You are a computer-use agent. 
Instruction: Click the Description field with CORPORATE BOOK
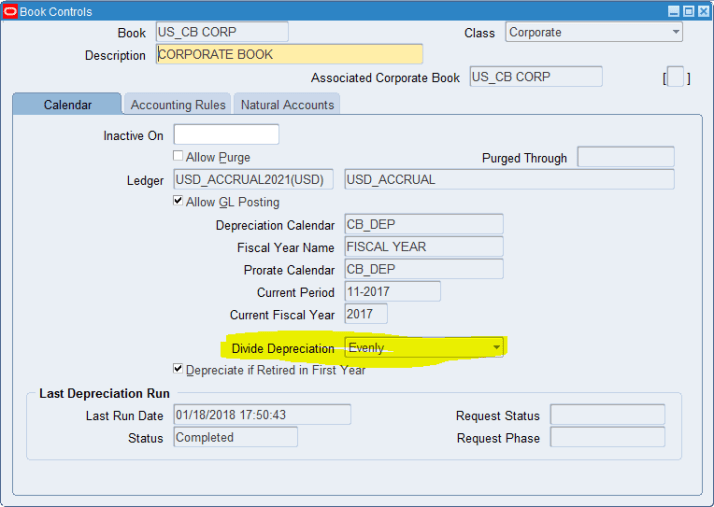coord(289,54)
